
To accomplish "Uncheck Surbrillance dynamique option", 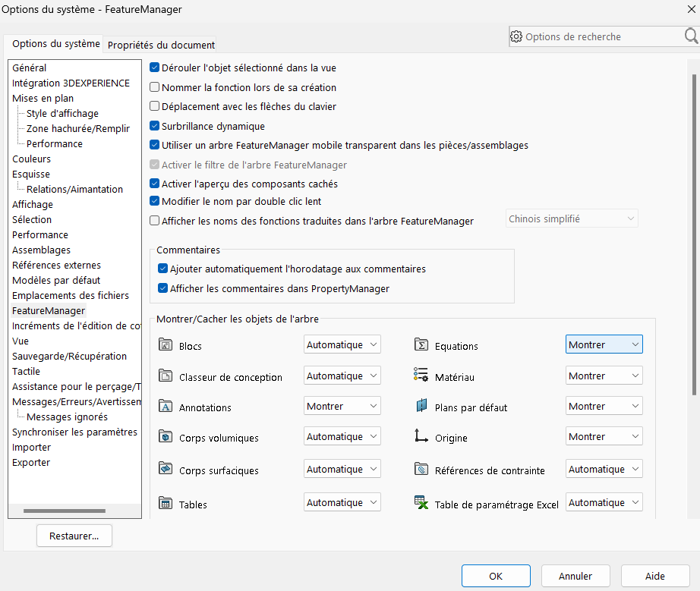I will click(x=155, y=126).
